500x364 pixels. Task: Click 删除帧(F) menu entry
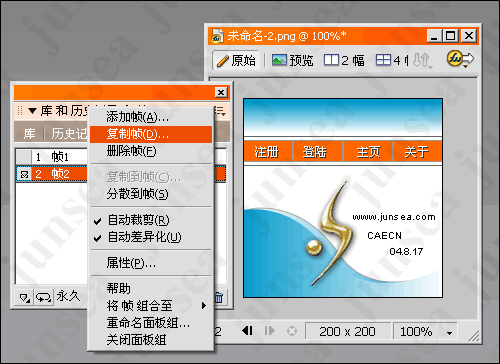coord(151,151)
